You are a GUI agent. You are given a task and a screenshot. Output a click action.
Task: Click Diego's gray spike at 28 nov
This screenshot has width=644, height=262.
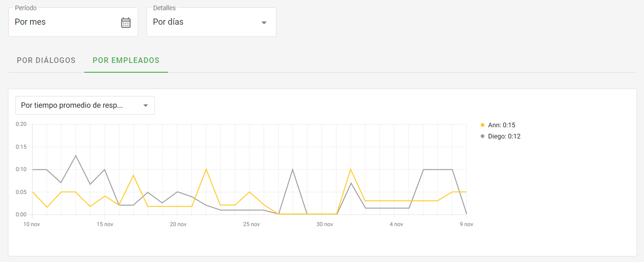point(292,169)
